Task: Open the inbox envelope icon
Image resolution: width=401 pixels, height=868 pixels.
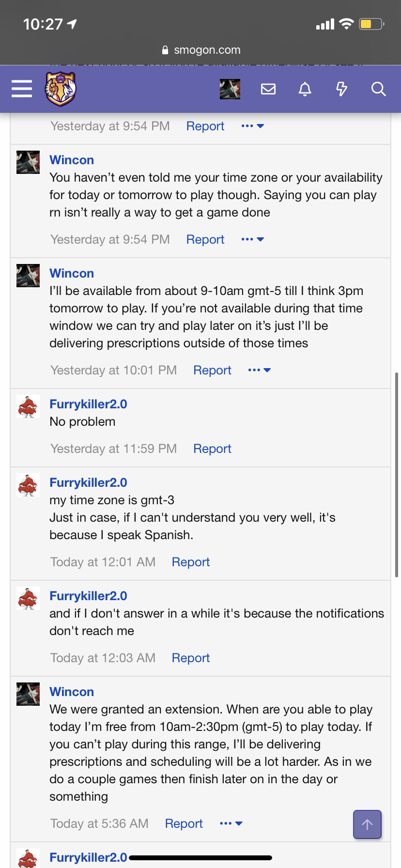Action: click(x=268, y=89)
